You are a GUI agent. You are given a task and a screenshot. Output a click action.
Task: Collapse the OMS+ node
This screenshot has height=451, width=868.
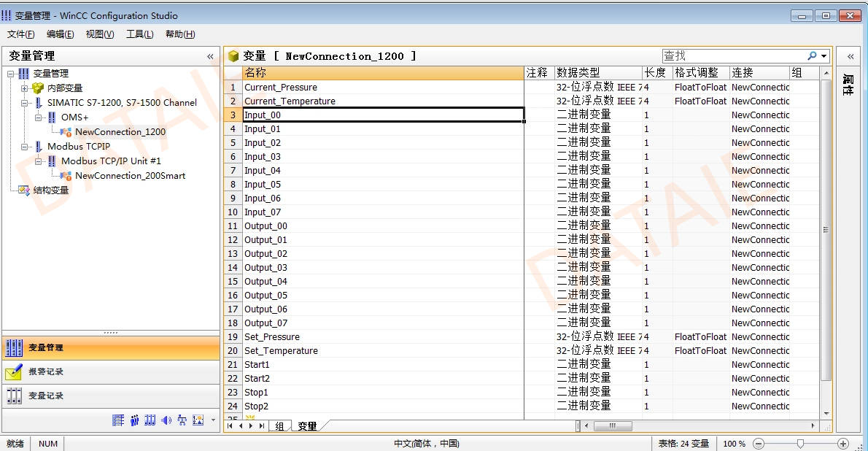[x=38, y=117]
